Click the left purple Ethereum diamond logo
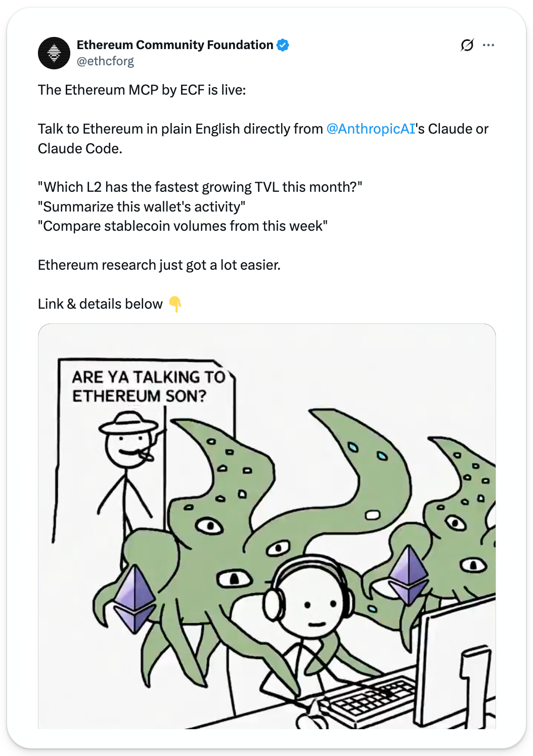 (x=135, y=599)
